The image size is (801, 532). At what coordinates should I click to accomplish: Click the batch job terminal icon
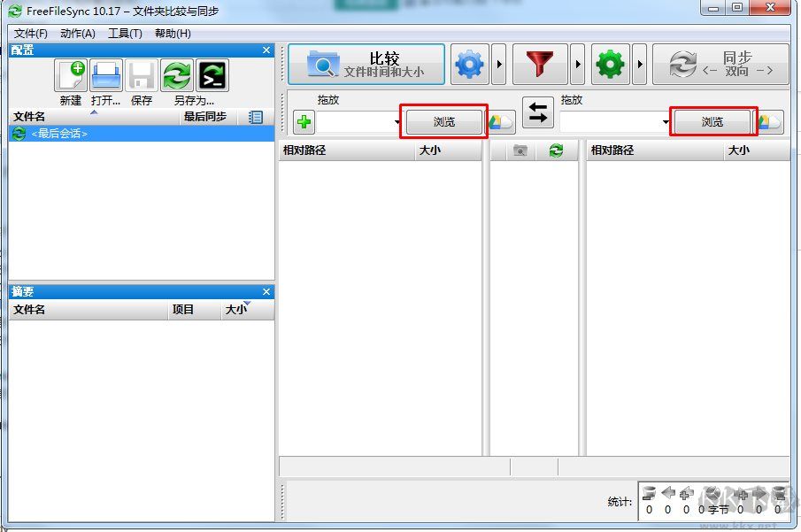point(212,75)
